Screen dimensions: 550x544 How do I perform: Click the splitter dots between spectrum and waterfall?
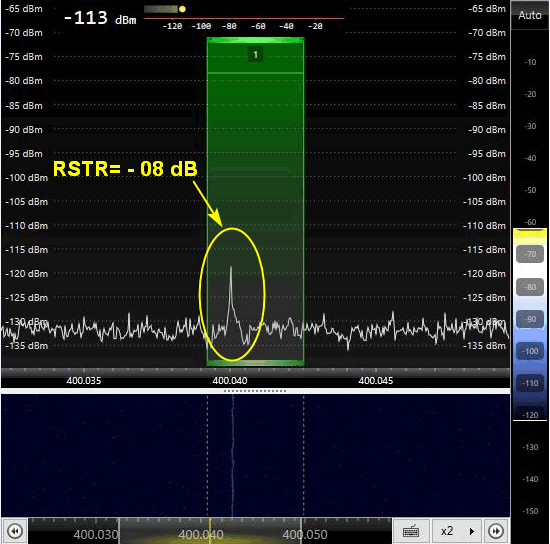255,391
